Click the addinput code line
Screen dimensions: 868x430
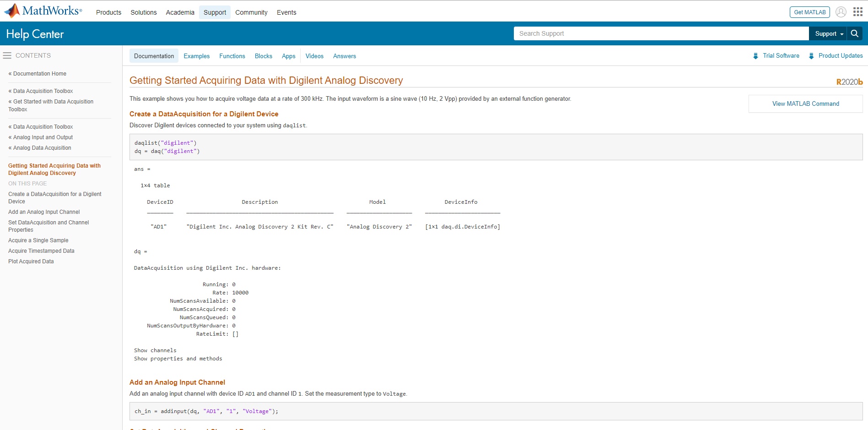coord(206,411)
